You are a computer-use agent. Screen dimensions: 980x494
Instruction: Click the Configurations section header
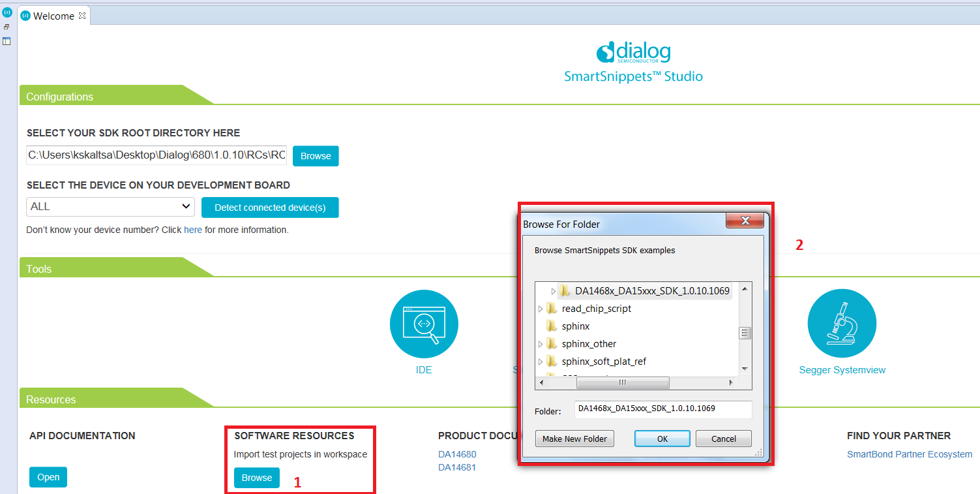pos(60,97)
